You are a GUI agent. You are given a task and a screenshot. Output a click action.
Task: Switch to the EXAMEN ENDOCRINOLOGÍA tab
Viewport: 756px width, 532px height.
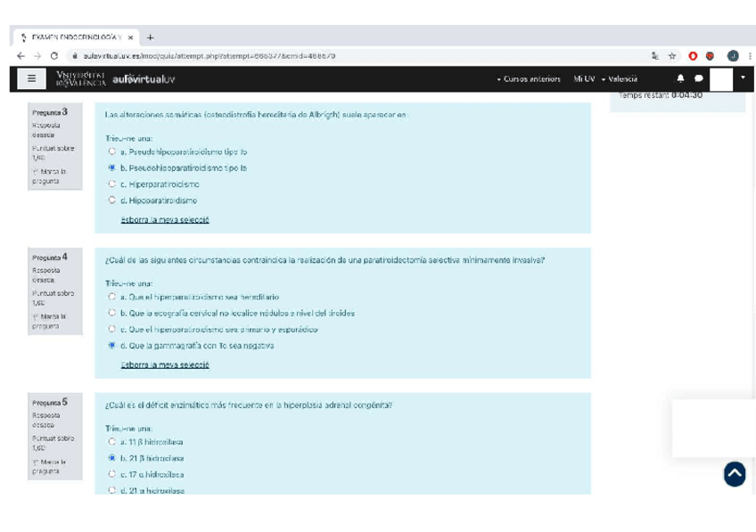click(76, 37)
